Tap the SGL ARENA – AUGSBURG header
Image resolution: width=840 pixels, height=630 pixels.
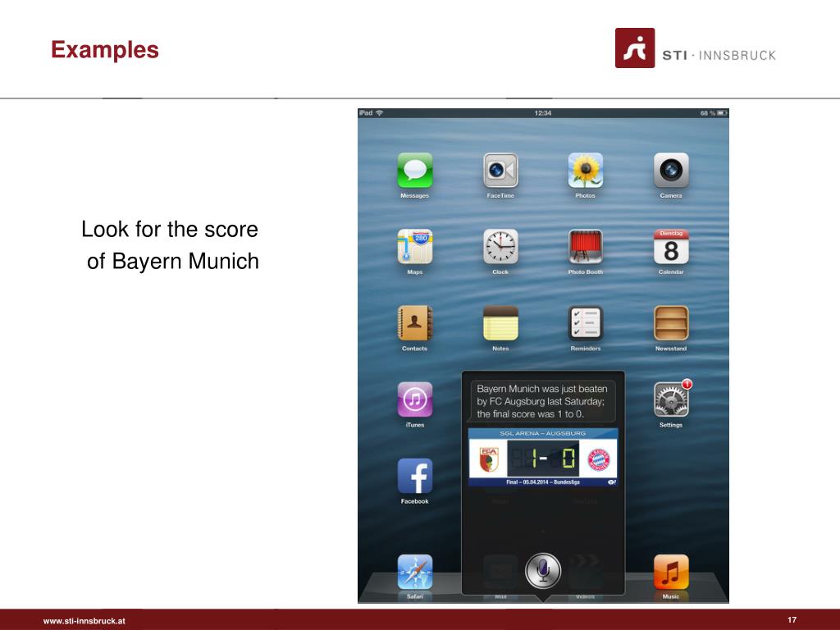point(543,433)
